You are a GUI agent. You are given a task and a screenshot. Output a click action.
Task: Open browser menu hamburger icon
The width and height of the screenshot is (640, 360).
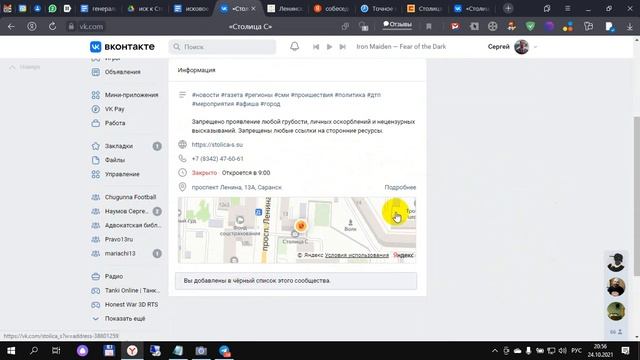pos(567,9)
